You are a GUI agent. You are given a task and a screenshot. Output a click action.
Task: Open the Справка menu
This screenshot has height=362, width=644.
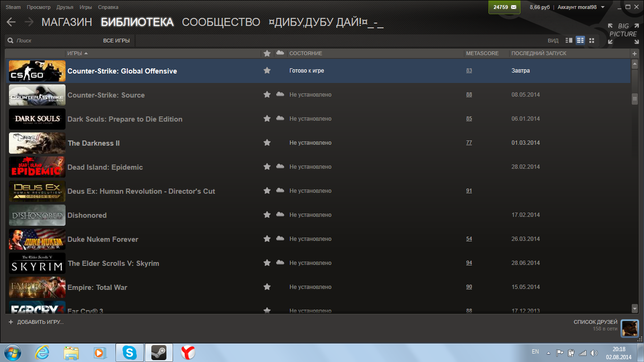tap(108, 7)
